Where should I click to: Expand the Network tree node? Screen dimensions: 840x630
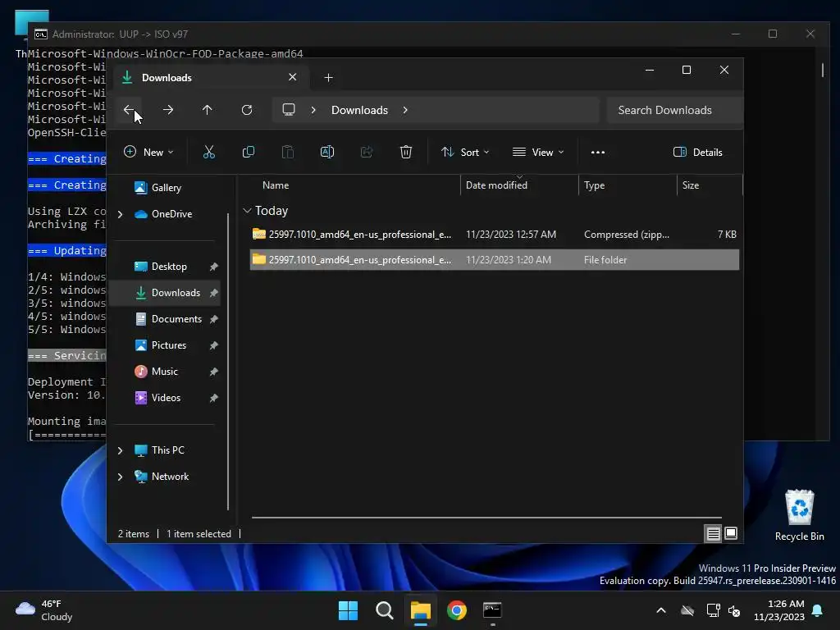click(x=120, y=477)
